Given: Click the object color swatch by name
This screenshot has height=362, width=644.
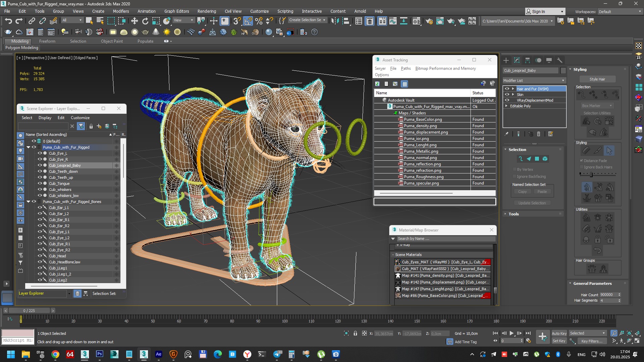Looking at the screenshot, I should coord(563,70).
